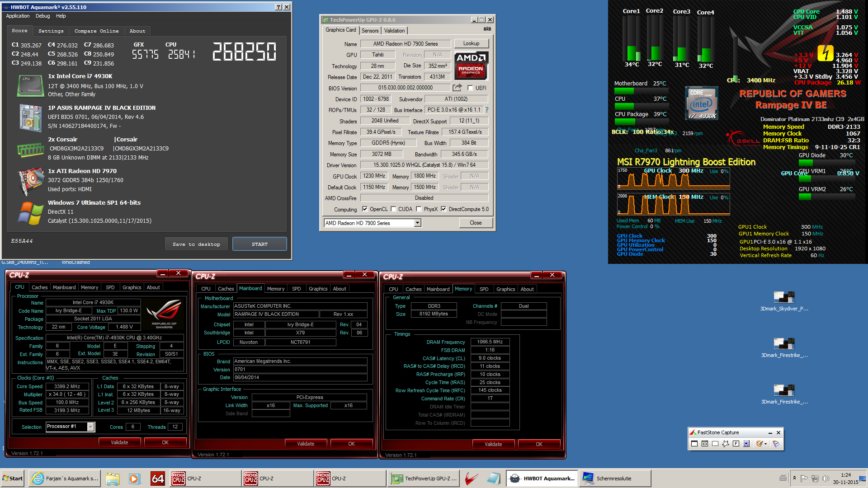Click DRAM Frequency value 1066.5 MHz
Viewport: 868px width, 488px height.
click(x=490, y=342)
